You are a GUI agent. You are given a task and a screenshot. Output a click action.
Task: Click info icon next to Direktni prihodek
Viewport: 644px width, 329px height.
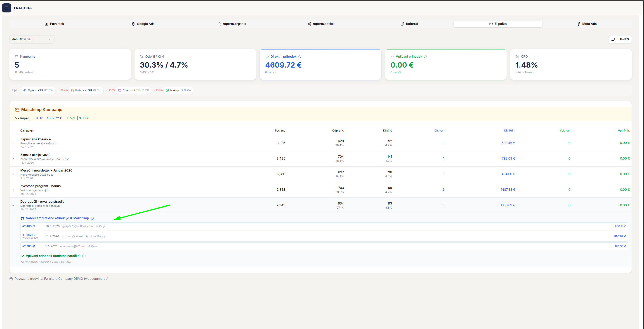coord(300,57)
